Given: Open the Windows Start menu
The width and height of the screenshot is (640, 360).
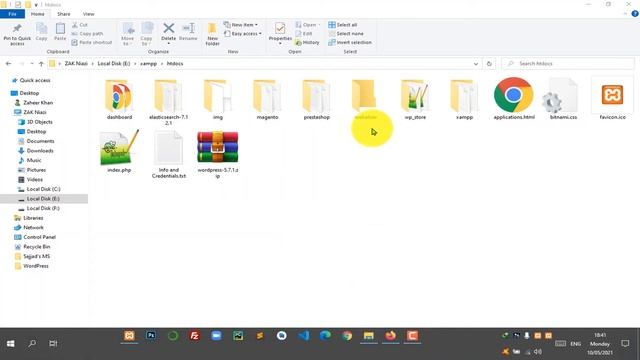Looking at the screenshot, I should [x=11, y=344].
